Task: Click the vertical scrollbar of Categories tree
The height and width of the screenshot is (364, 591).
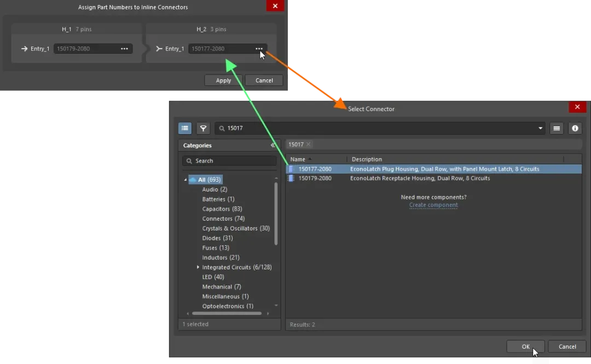Action: click(276, 213)
